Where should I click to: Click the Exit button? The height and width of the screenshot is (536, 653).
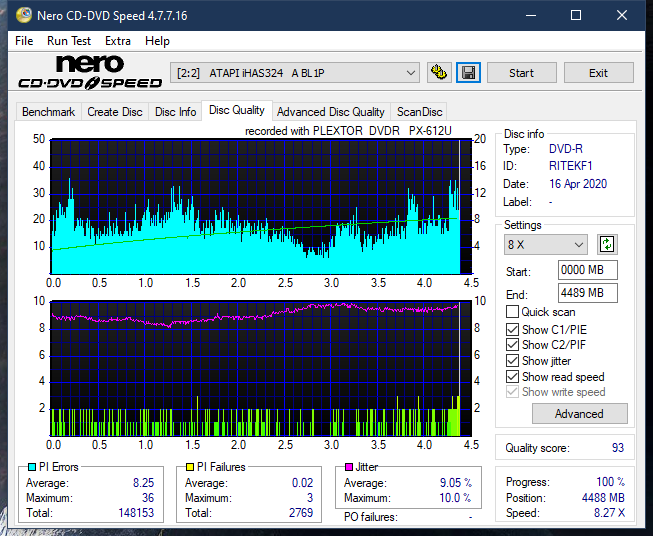[598, 73]
